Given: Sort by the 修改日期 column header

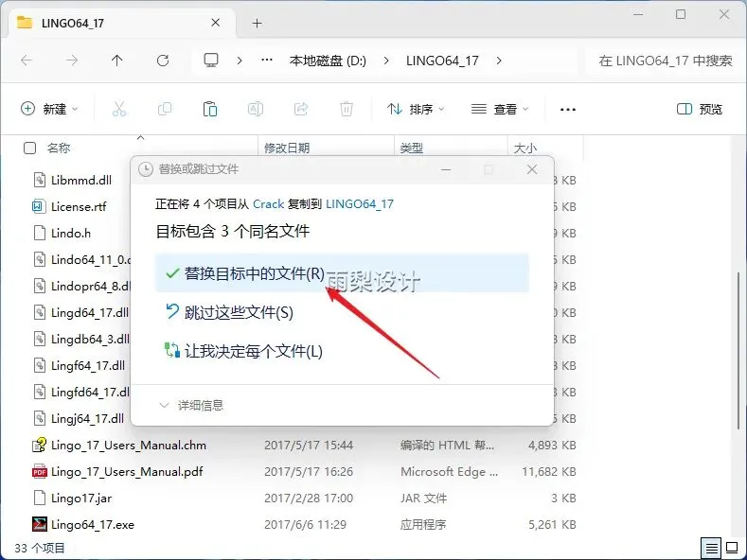Looking at the screenshot, I should [x=287, y=149].
